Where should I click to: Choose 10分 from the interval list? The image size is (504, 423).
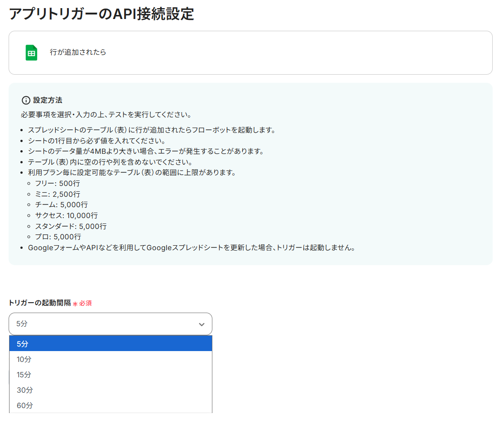pos(110,359)
